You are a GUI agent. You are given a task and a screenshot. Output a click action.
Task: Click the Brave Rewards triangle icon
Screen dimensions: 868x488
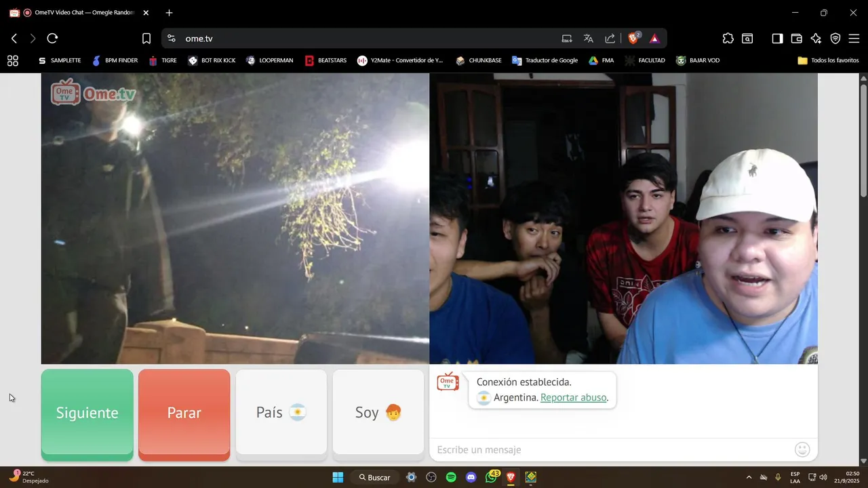pyautogui.click(x=654, y=39)
